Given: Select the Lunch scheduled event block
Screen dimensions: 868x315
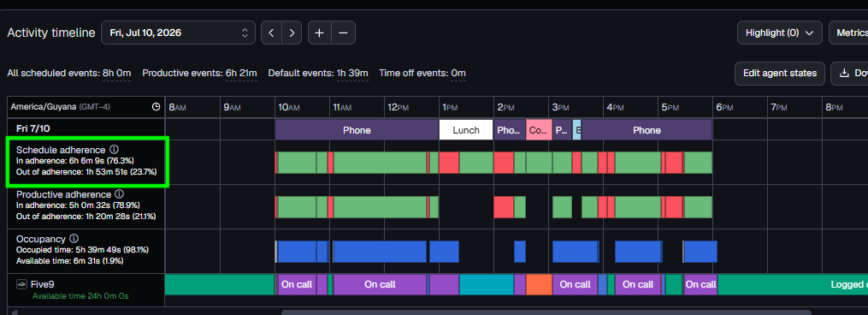Looking at the screenshot, I should click(x=466, y=130).
